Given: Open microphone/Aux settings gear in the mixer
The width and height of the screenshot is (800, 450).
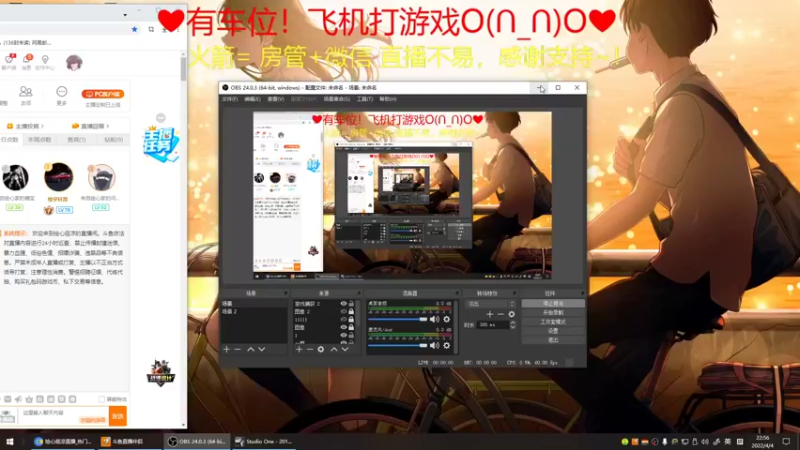Looking at the screenshot, I should point(446,345).
